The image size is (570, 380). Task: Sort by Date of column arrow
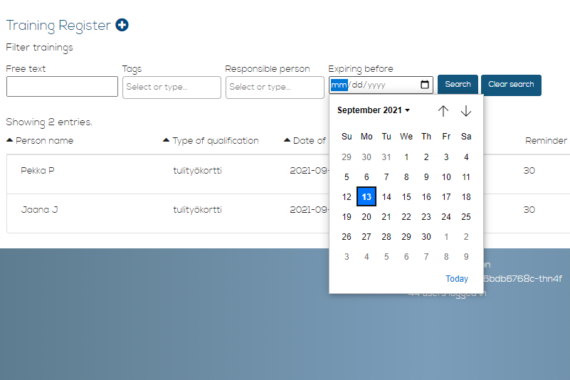(287, 140)
